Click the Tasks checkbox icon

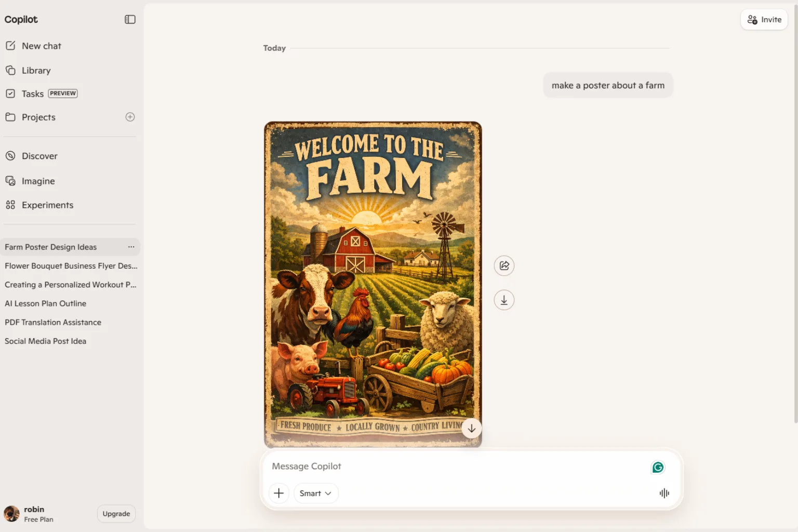[x=10, y=94]
